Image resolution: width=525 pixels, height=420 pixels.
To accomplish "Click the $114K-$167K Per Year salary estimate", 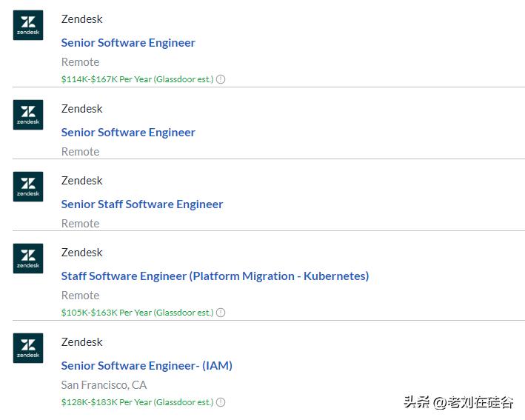I will (137, 79).
